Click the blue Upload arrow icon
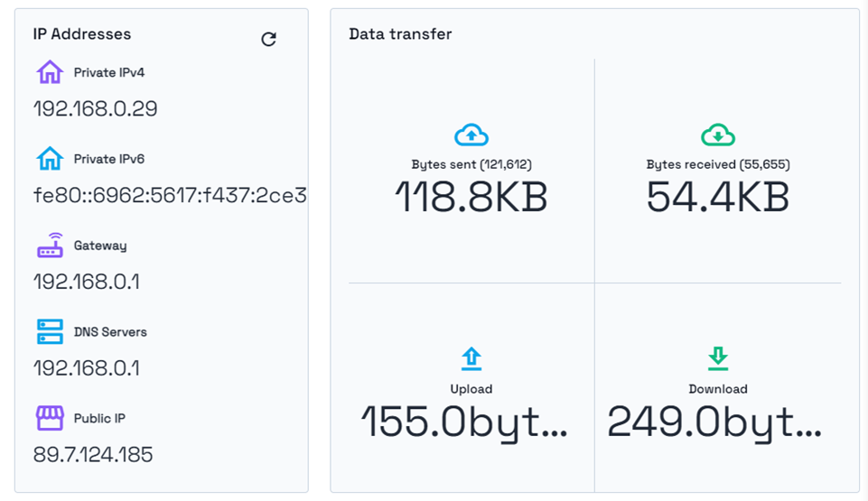The height and width of the screenshot is (501, 868). (x=471, y=359)
